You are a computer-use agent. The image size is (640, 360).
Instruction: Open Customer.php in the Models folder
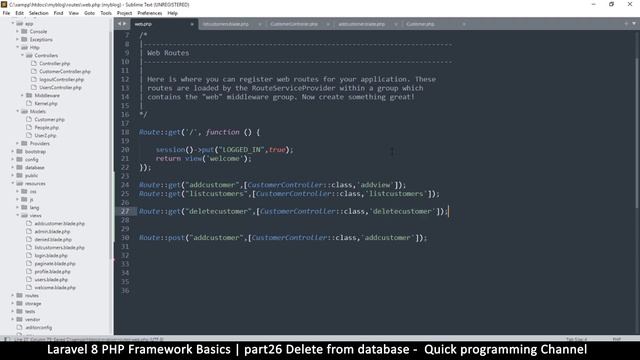(x=49, y=119)
